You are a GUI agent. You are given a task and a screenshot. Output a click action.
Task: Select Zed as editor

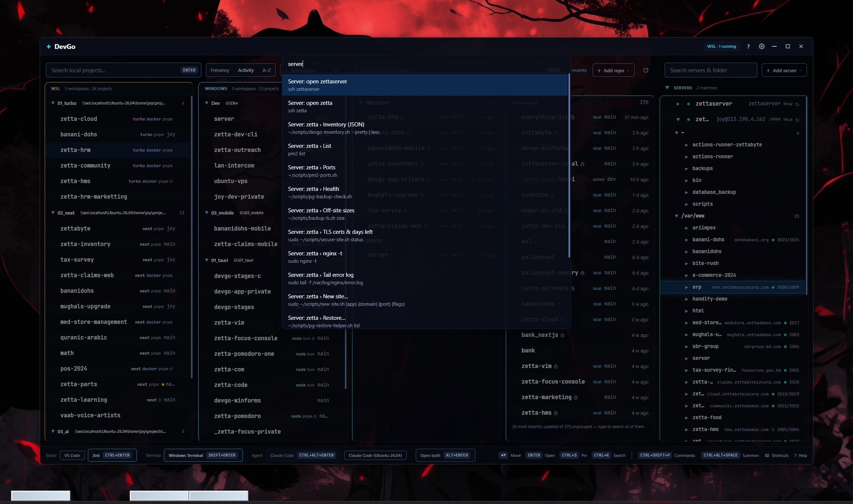tap(112, 455)
